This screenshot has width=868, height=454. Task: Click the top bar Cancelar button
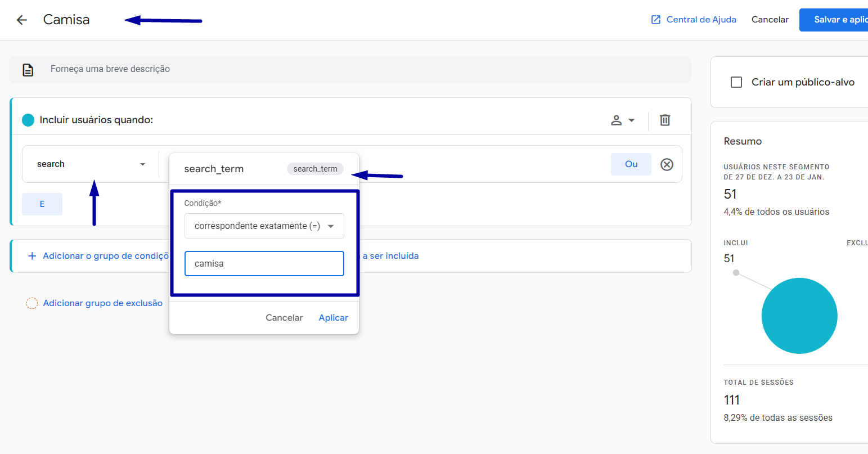(x=770, y=20)
